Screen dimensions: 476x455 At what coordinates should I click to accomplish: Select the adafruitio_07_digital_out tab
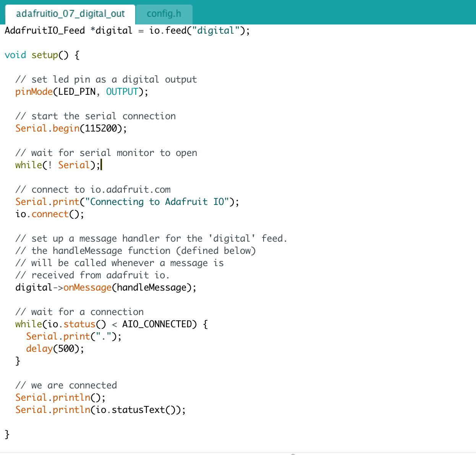[x=70, y=14]
